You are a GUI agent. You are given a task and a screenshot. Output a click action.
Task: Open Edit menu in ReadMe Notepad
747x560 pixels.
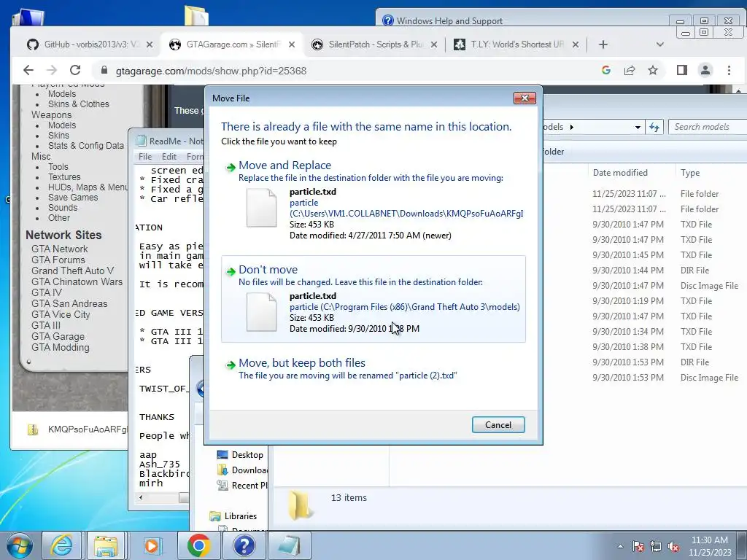(x=169, y=157)
